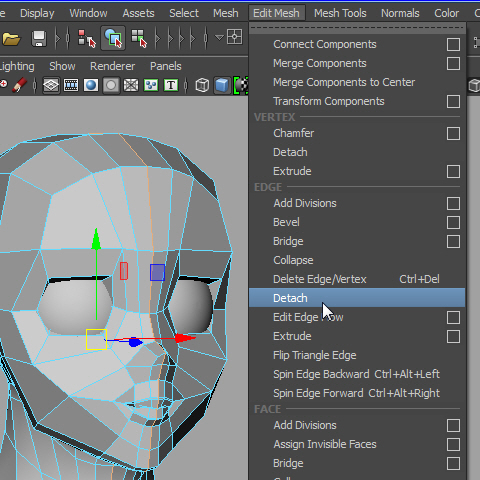Viewport: 480px width, 480px height.
Task: Toggle the viewport grid icon
Action: (x=51, y=85)
